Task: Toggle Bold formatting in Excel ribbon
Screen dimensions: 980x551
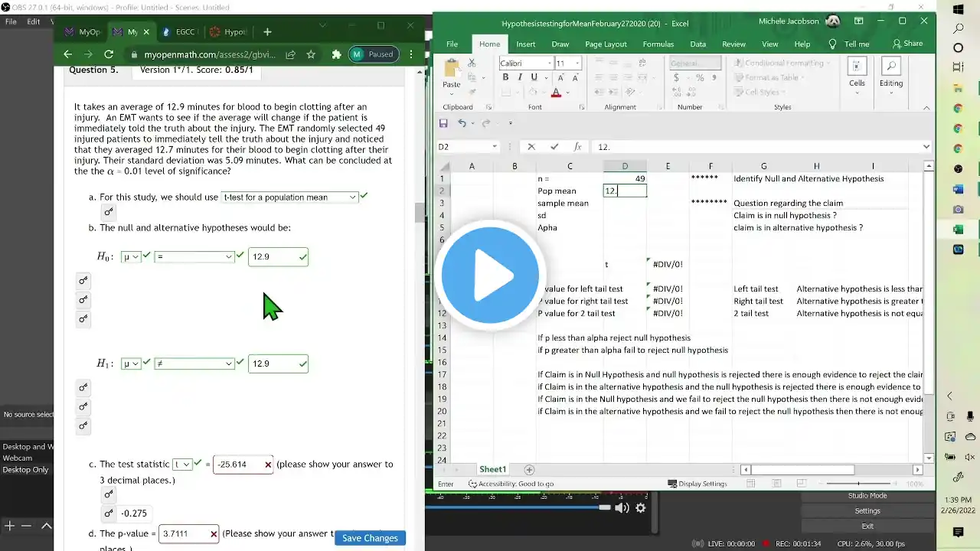Action: tap(505, 77)
